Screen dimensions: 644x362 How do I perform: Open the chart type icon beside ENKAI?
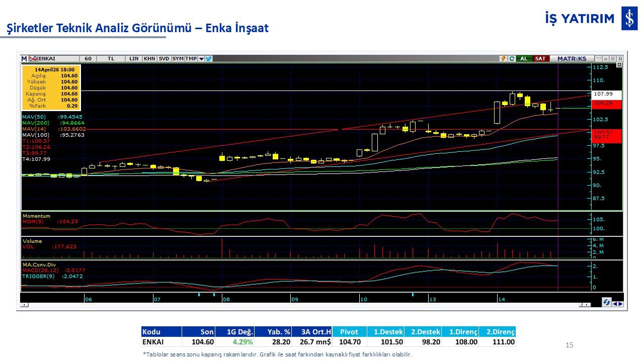tap(33, 58)
